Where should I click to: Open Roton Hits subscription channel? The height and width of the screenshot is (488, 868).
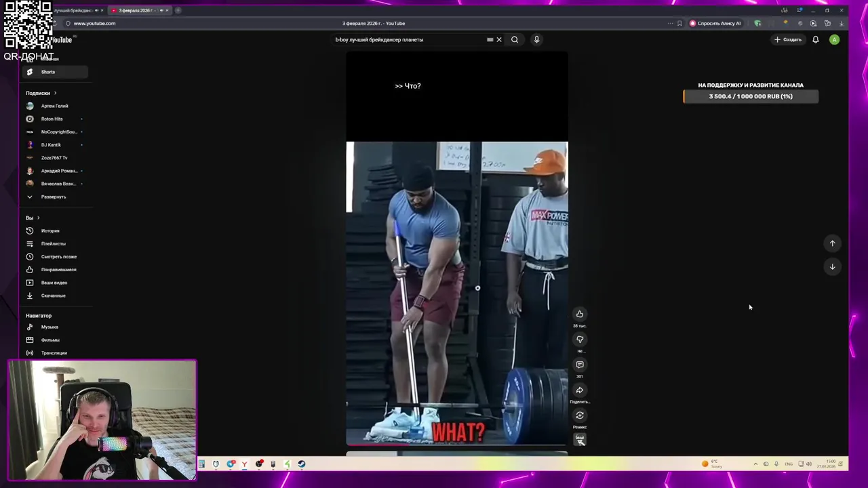54,119
